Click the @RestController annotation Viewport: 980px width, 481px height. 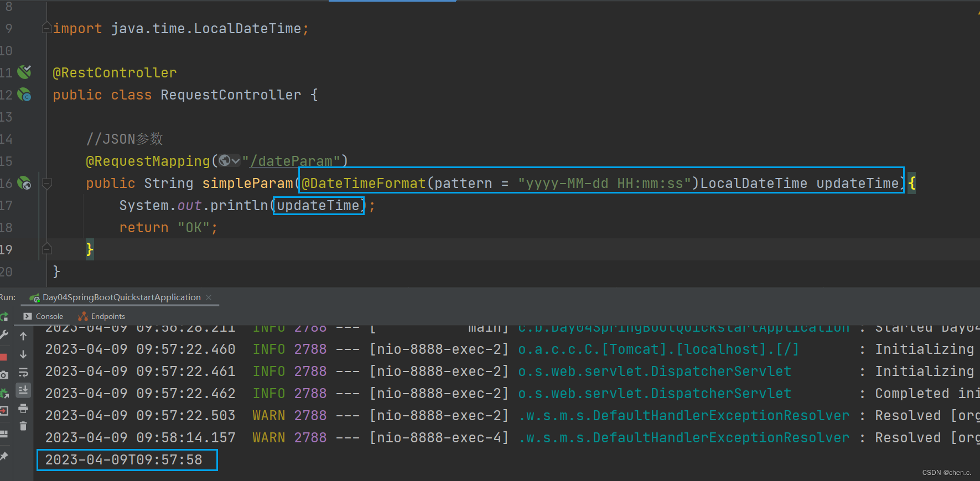(115, 73)
